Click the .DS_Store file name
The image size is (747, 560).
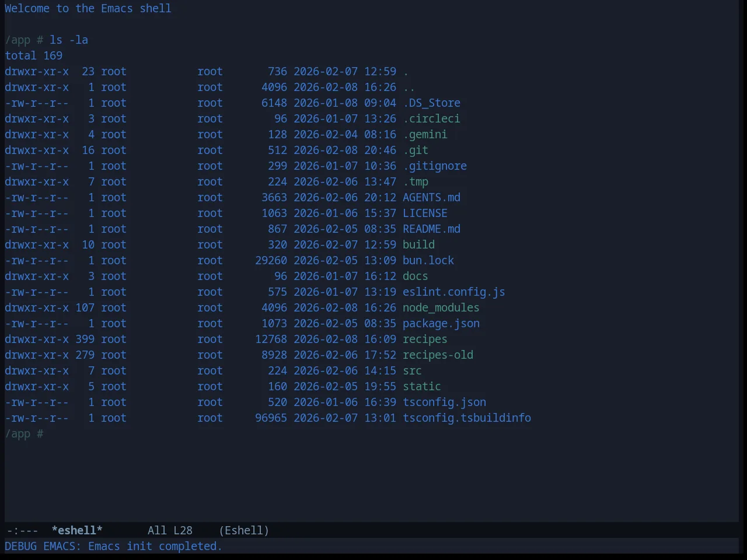point(431,103)
